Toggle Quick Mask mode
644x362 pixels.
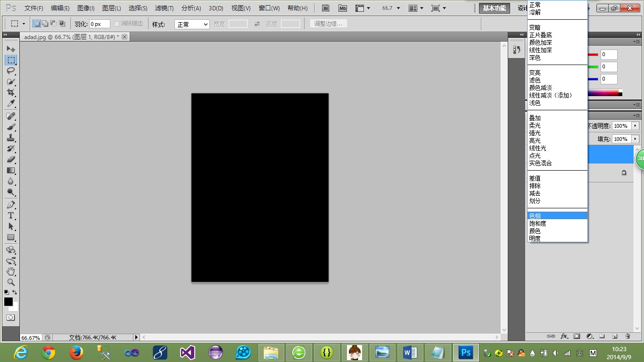click(10, 318)
